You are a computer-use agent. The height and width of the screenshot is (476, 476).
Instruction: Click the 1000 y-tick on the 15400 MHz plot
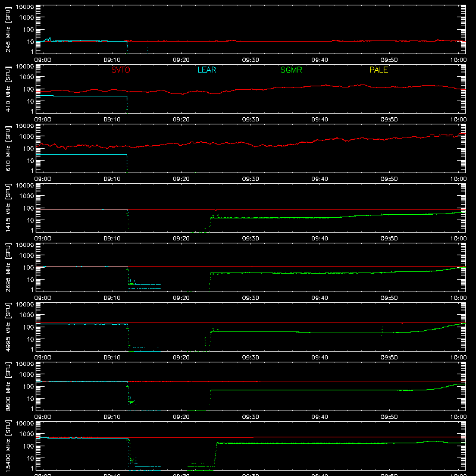(x=27, y=434)
